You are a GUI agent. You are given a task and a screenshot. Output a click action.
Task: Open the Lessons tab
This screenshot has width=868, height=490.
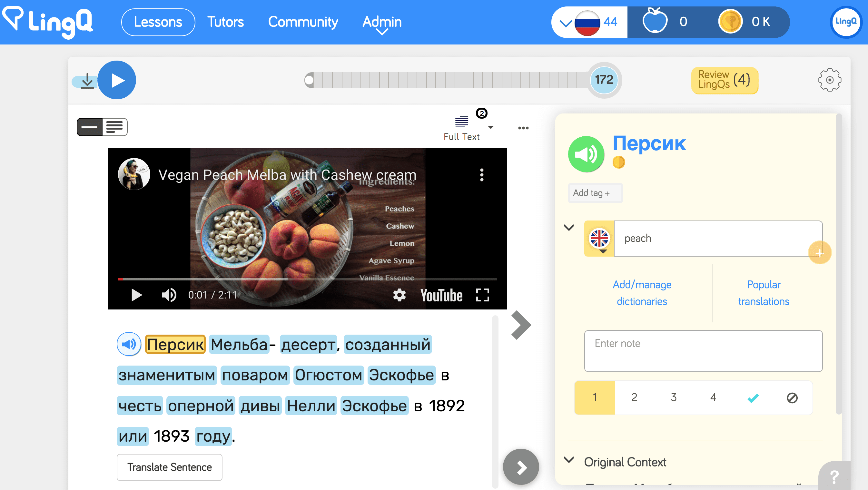[x=158, y=22]
